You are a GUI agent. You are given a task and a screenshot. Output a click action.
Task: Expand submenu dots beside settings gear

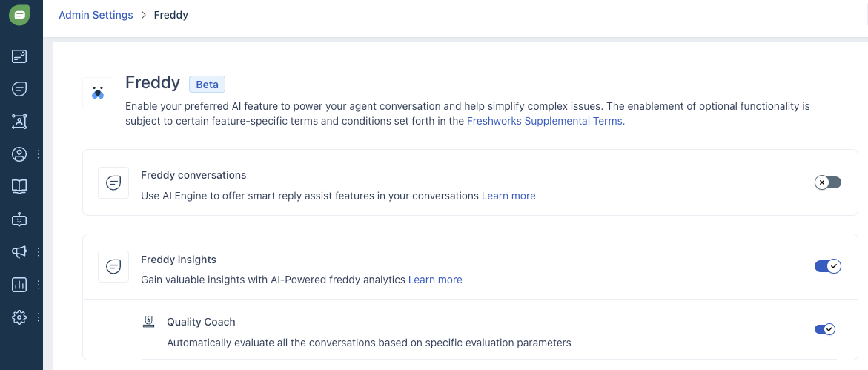[x=39, y=317]
